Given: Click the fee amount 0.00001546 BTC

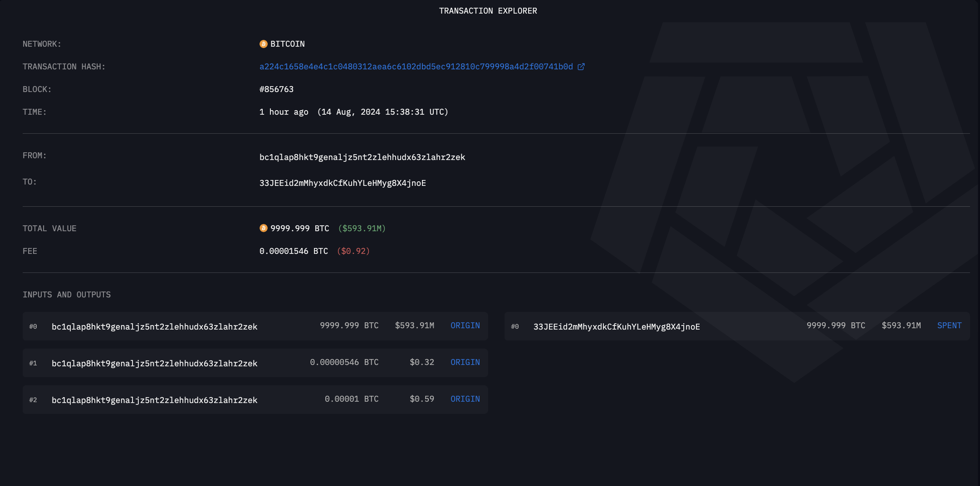Looking at the screenshot, I should (x=294, y=251).
